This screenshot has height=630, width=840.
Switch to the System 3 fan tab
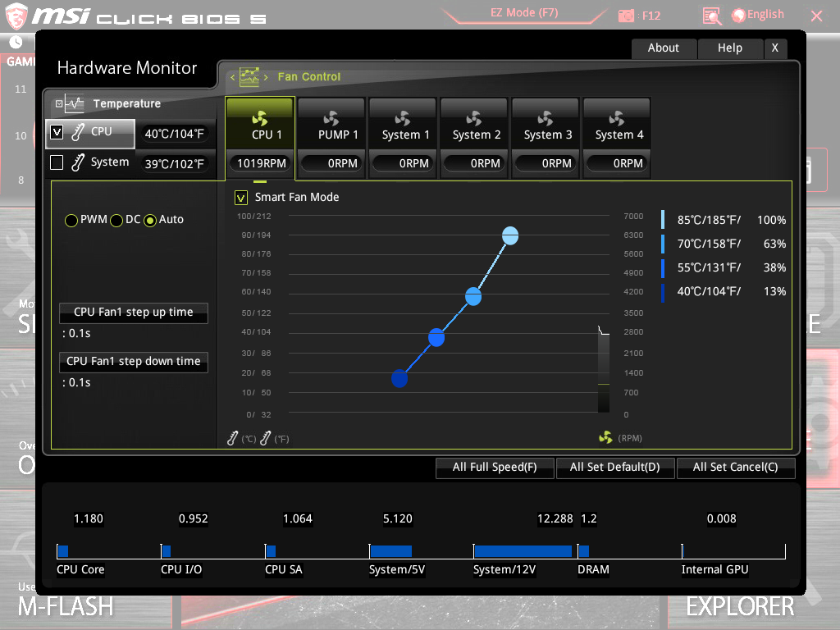546,138
